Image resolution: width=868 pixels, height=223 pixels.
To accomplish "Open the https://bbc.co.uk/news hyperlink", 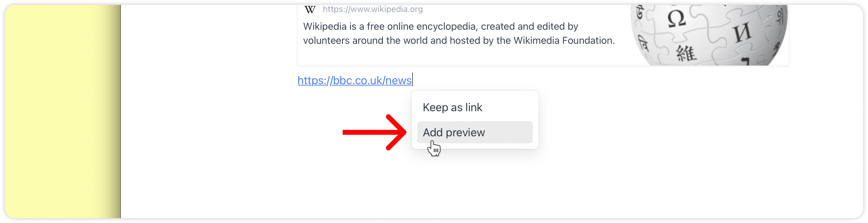I will click(355, 81).
